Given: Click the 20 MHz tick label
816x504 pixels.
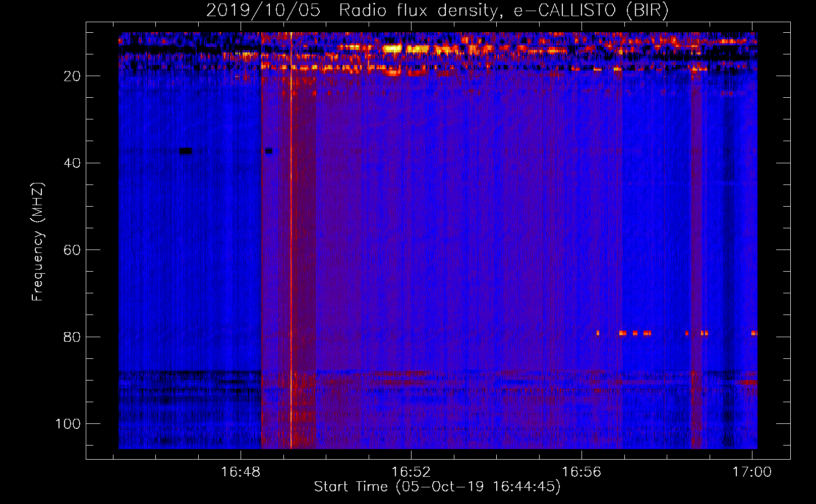Looking at the screenshot, I should 72,76.
